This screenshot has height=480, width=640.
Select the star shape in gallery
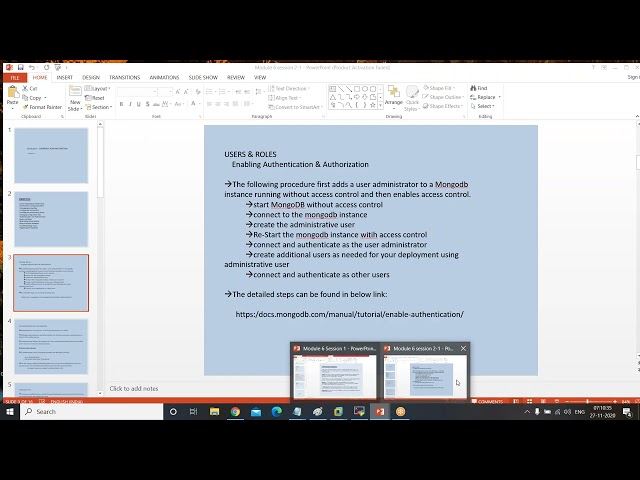(373, 105)
